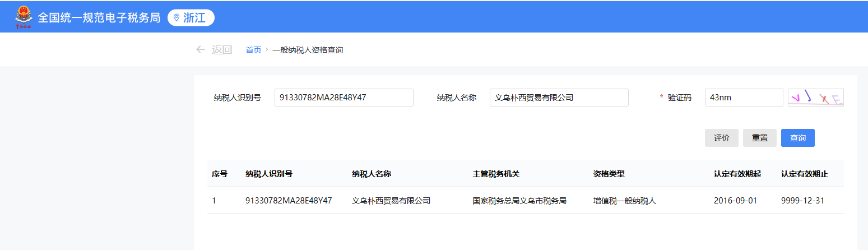
Task: Refresh the captcha verification image
Action: pyautogui.click(x=815, y=98)
